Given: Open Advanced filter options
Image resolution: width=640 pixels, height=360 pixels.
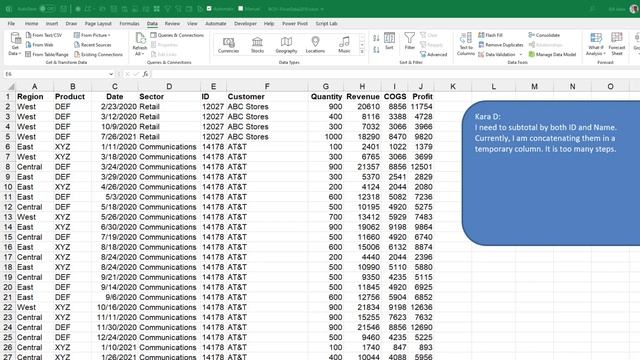Looking at the screenshot, I should pos(434,54).
